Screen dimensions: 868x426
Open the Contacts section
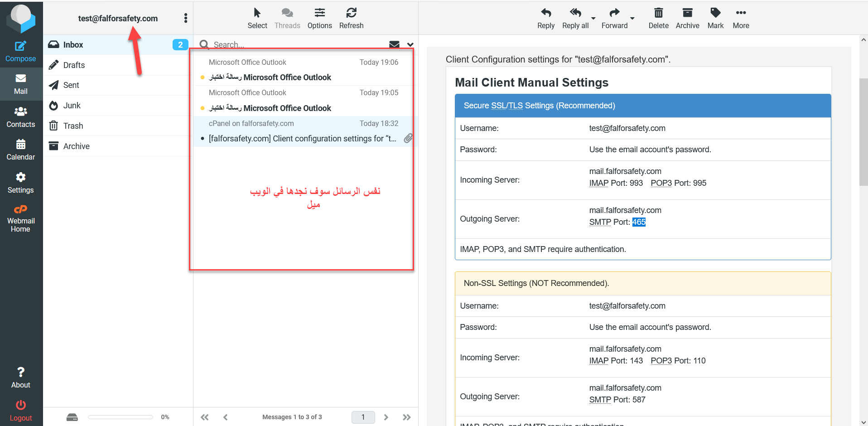pyautogui.click(x=20, y=117)
